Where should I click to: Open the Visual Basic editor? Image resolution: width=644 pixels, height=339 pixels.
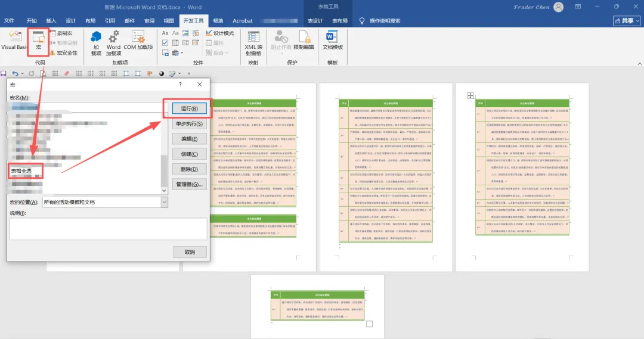click(14, 41)
